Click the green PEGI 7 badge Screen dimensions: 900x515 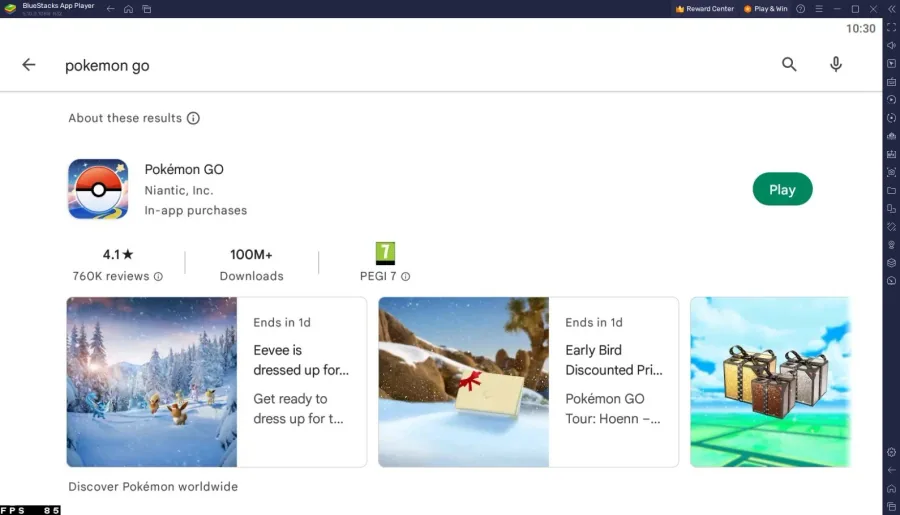tap(385, 253)
